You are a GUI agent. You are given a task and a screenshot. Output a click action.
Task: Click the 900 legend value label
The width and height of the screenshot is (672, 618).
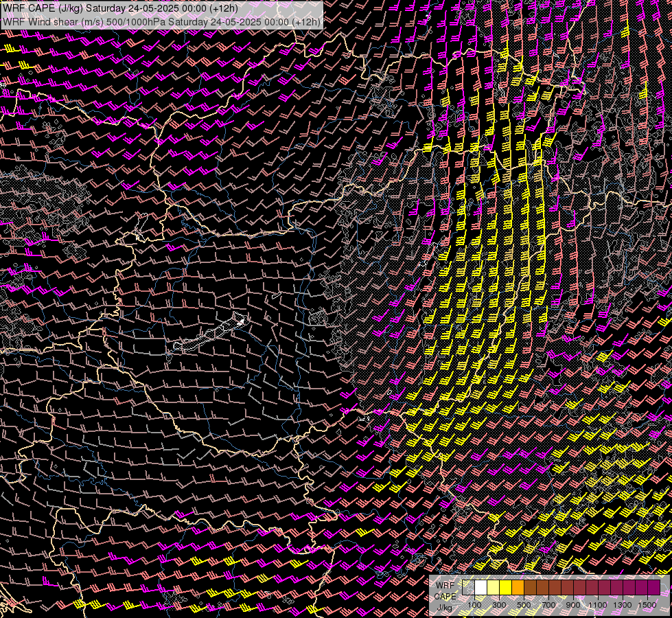pyautogui.click(x=573, y=605)
